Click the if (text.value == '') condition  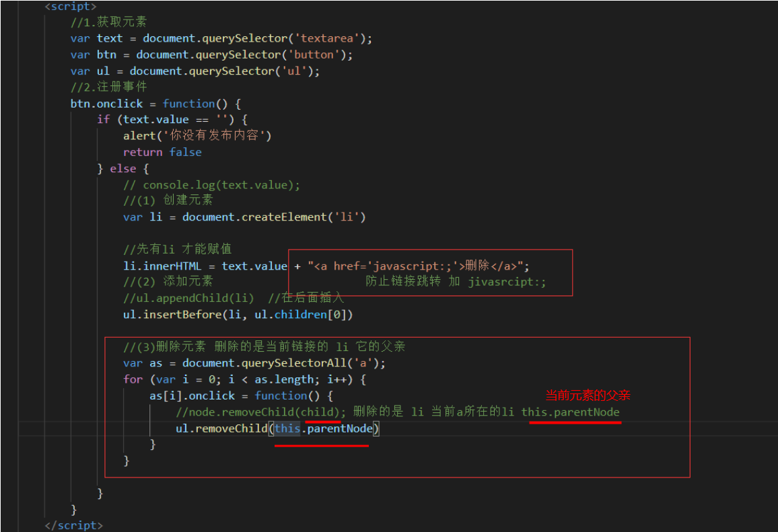click(x=172, y=120)
